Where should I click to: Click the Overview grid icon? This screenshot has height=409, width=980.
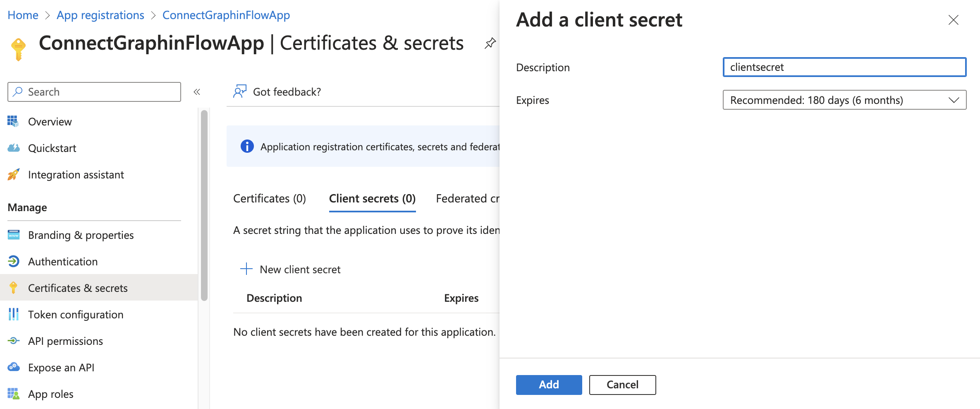click(x=13, y=121)
